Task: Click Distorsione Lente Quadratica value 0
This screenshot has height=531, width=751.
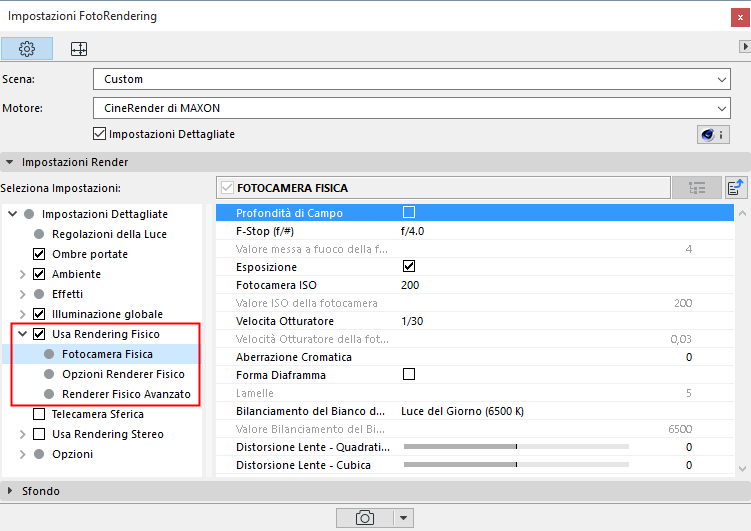Action: (689, 447)
